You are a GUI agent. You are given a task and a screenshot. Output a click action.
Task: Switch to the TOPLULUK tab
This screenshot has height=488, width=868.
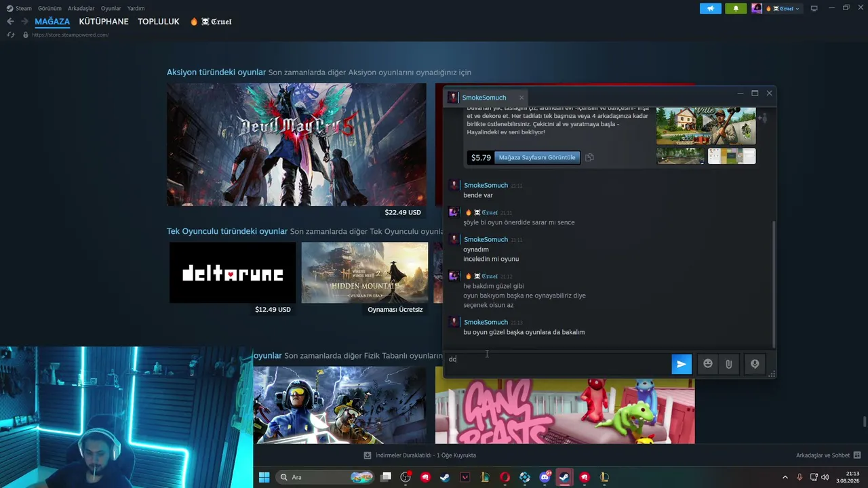[x=159, y=22]
